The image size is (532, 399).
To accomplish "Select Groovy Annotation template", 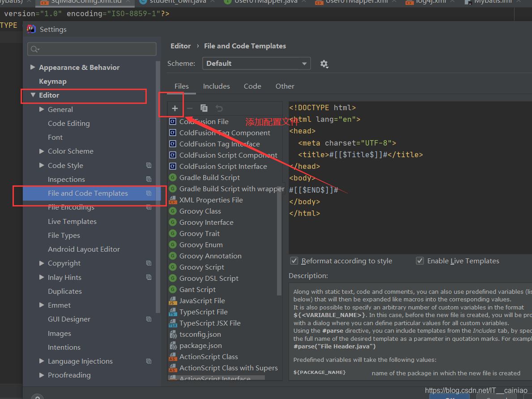I will coord(210,256).
